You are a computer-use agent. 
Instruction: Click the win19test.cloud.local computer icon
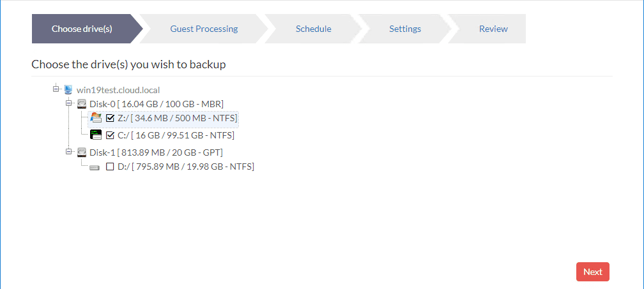(x=68, y=89)
